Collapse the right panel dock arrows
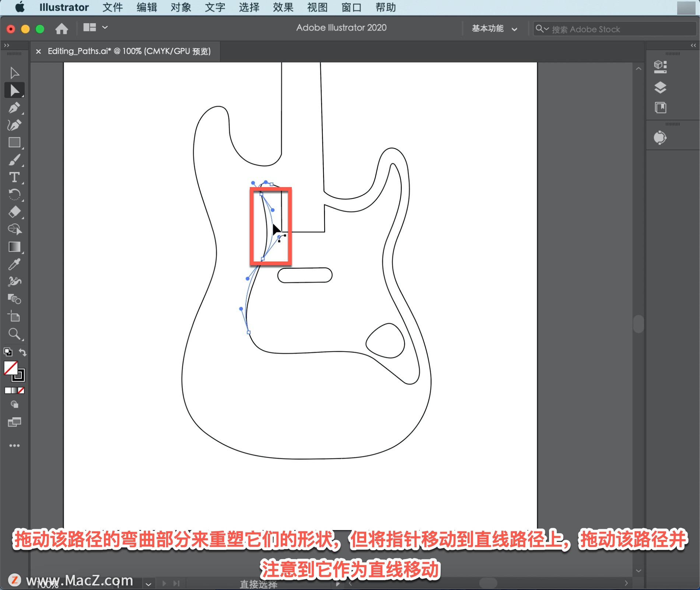Image resolution: width=700 pixels, height=590 pixels. (x=693, y=45)
